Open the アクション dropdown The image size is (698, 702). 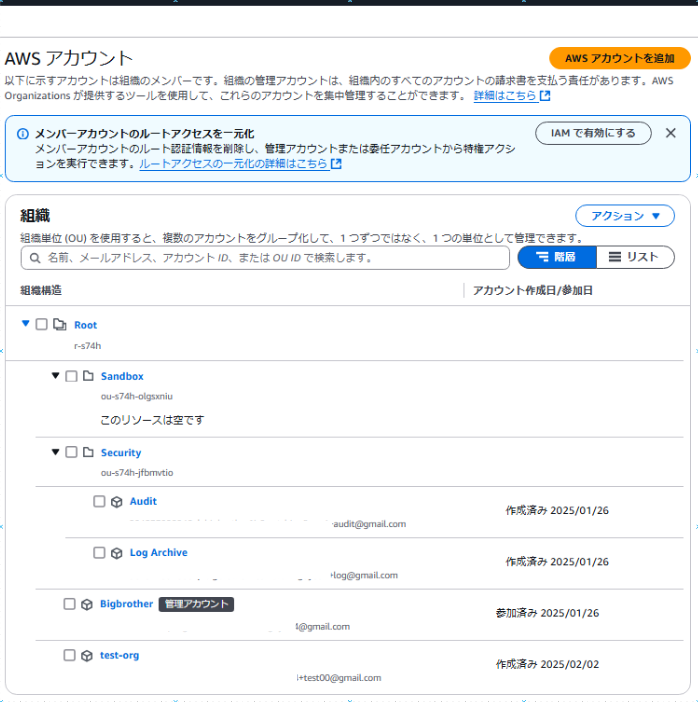pyautogui.click(x=625, y=216)
